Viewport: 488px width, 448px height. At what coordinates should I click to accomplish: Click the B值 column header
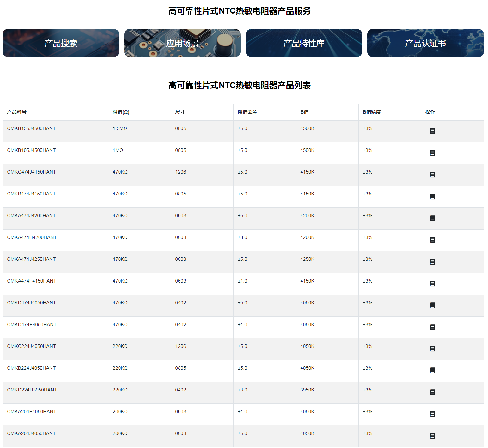pyautogui.click(x=304, y=112)
